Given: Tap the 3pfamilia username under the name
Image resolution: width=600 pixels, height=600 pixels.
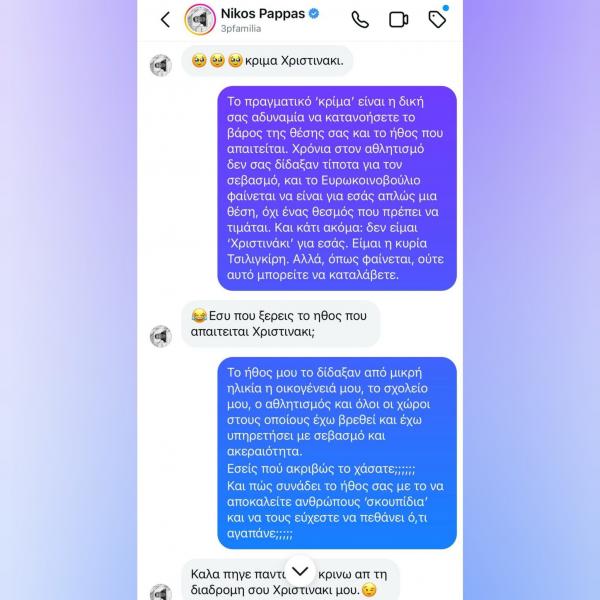Looking at the screenshot, I should pos(241,29).
